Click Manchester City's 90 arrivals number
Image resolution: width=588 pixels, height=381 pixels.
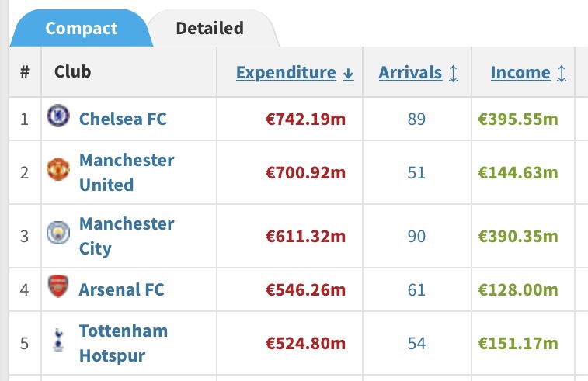[416, 236]
